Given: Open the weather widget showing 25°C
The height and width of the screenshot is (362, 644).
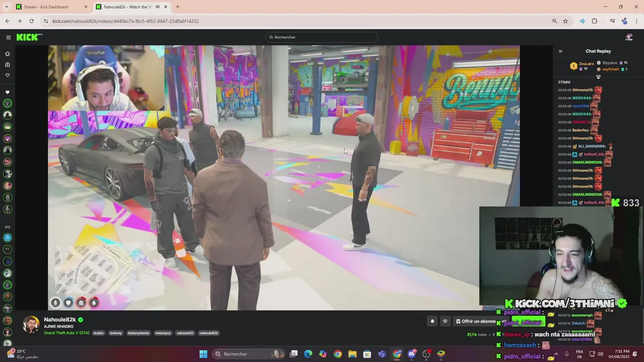Looking at the screenshot, I should click(x=22, y=354).
